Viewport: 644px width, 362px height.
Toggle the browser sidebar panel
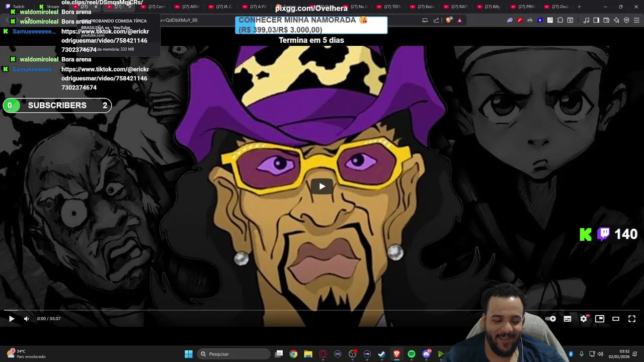pyautogui.click(x=596, y=20)
